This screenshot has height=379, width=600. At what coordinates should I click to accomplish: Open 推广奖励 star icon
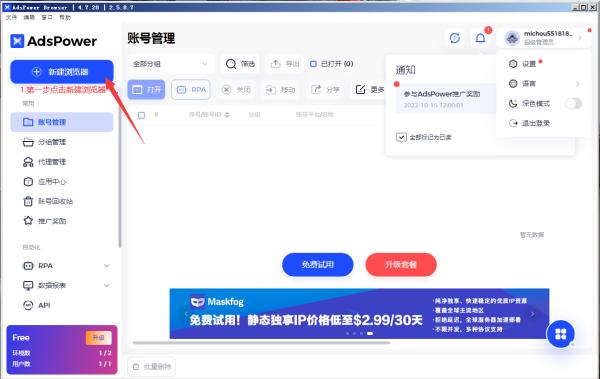tap(28, 221)
